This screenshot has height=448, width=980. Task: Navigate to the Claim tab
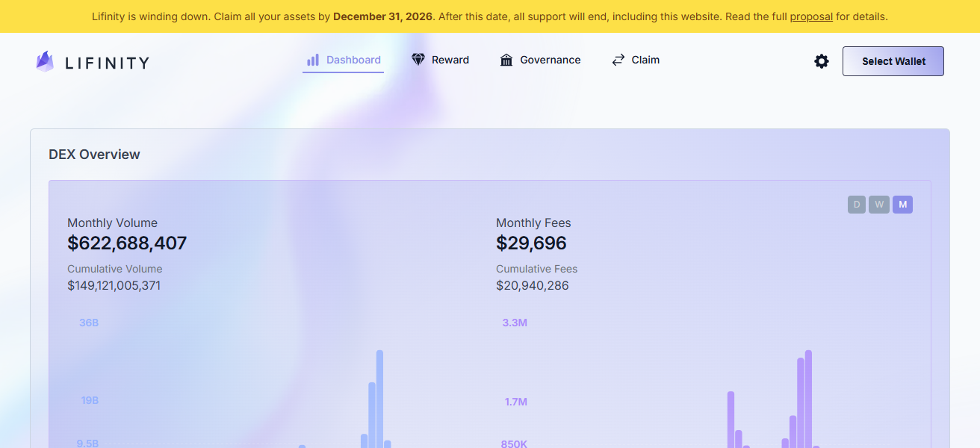tap(645, 60)
